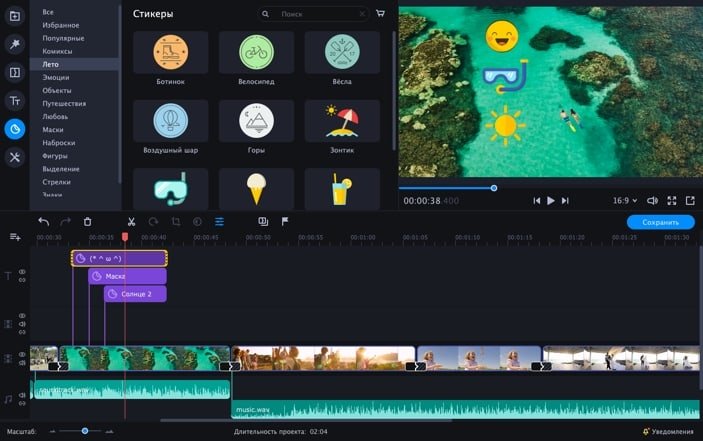The height and width of the screenshot is (441, 703).
Task: Open Уведомления notifications
Action: pos(668,431)
